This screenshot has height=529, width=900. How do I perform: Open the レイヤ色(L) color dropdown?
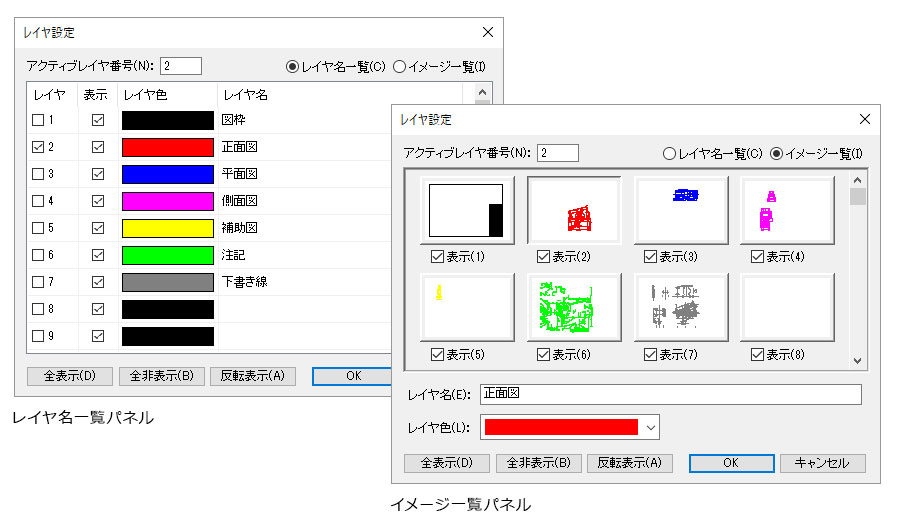pyautogui.click(x=651, y=427)
